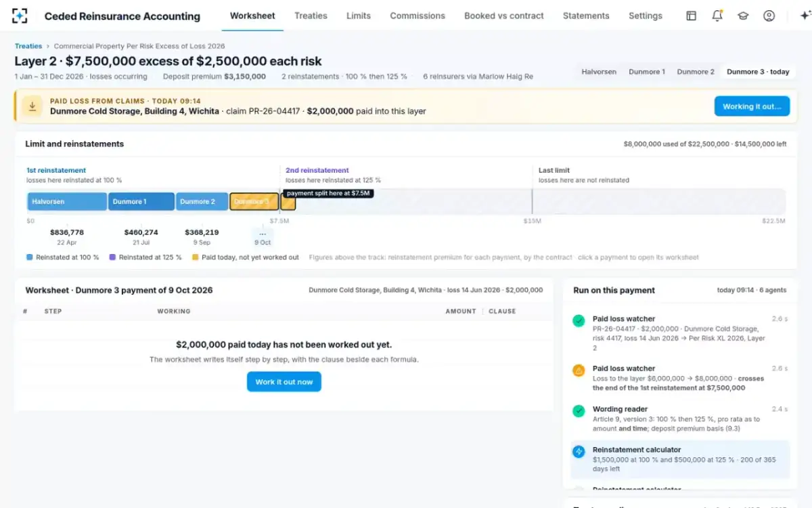This screenshot has height=508, width=812.
Task: Click green check on first Paid loss watcher
Action: tap(579, 320)
